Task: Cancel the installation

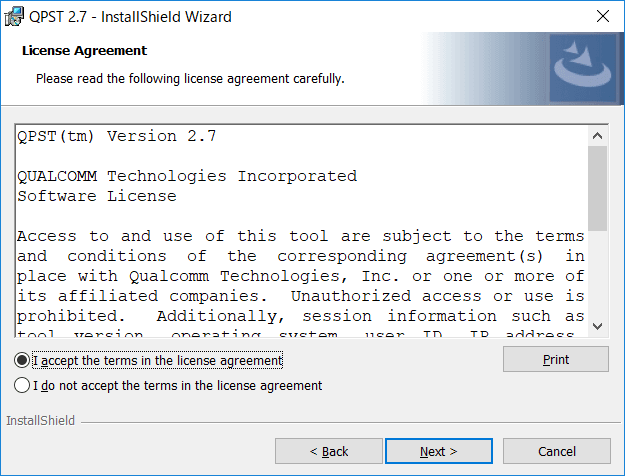Action: (556, 452)
